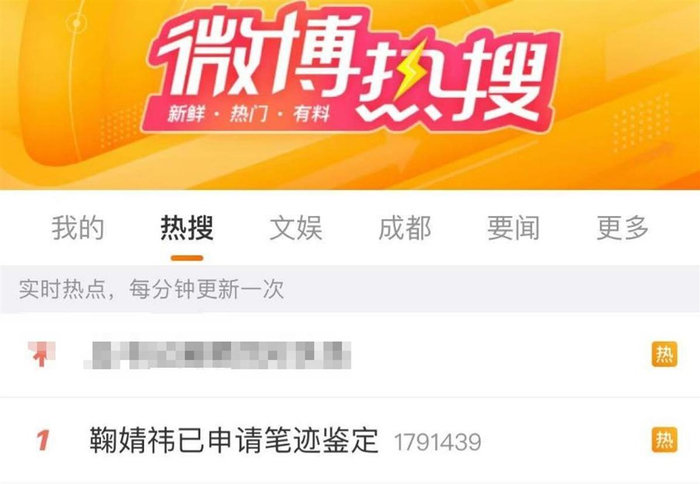This screenshot has width=700, height=484.
Task: Open the 文娱 tab
Action: pos(296,228)
